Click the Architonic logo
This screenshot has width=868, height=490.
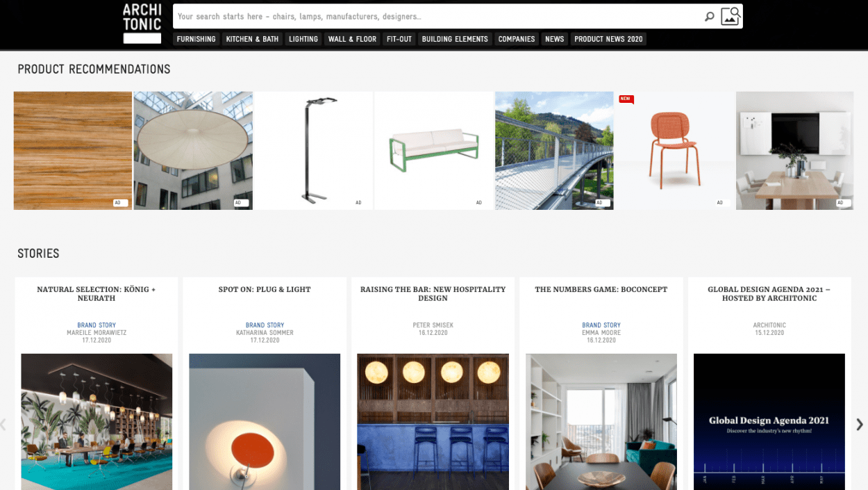click(x=142, y=24)
